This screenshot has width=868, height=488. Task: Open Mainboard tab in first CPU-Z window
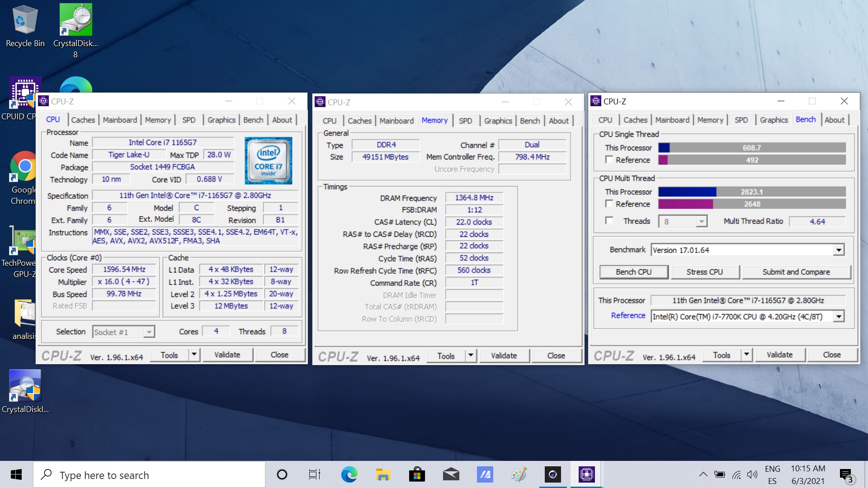[120, 120]
